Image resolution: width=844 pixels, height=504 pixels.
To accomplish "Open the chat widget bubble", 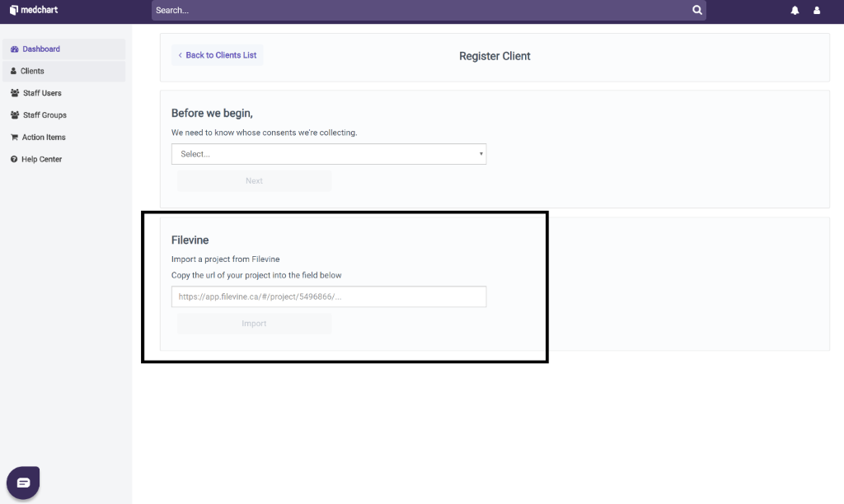I will pyautogui.click(x=23, y=483).
